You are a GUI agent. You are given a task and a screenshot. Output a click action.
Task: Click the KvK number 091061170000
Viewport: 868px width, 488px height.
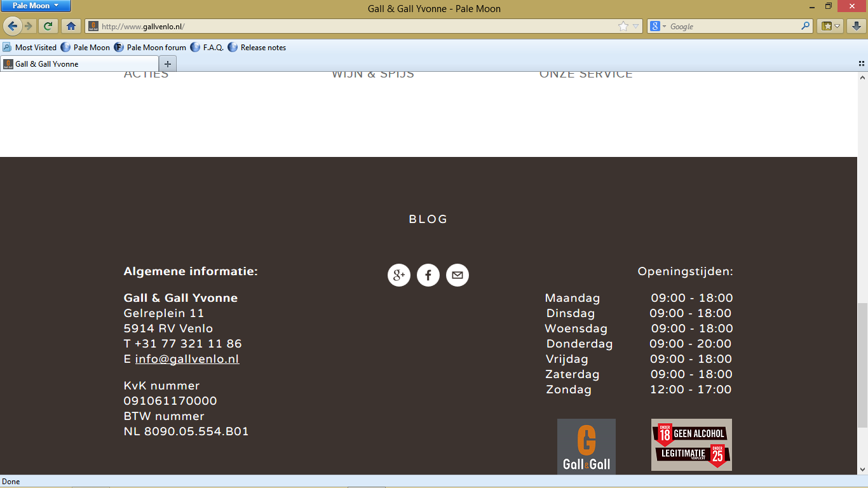170,401
